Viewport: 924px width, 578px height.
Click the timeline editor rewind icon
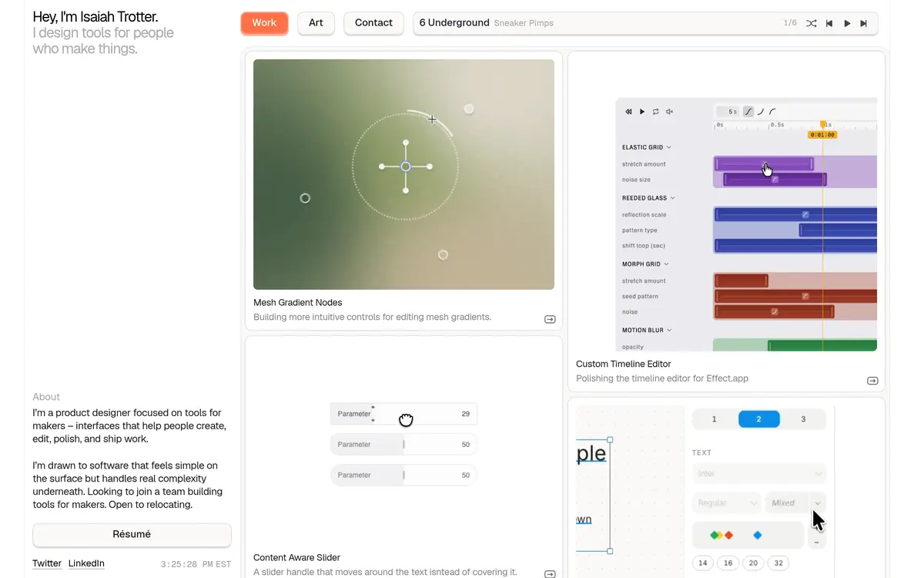click(628, 112)
